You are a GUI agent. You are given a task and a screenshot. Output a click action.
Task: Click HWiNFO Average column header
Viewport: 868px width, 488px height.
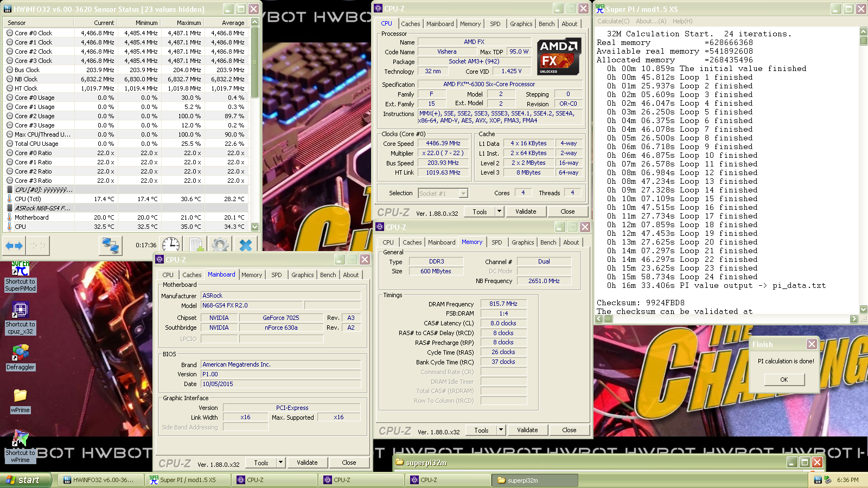(226, 23)
